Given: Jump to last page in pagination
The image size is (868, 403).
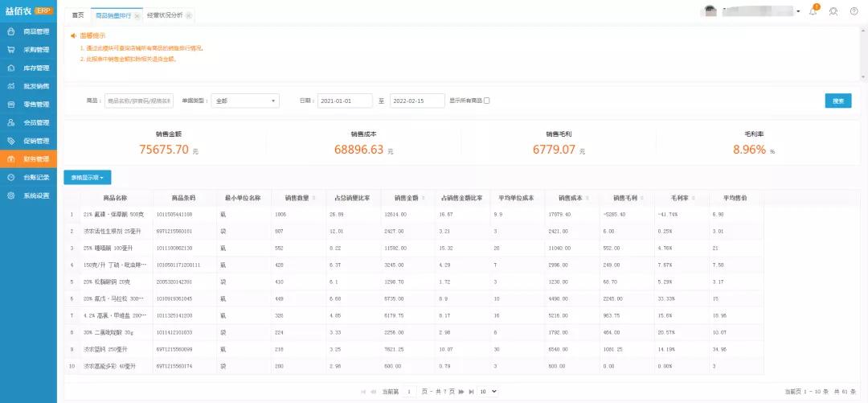Looking at the screenshot, I should tap(470, 392).
